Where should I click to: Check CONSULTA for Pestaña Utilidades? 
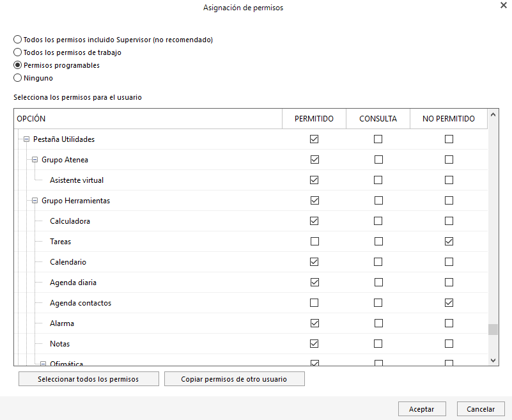[378, 139]
